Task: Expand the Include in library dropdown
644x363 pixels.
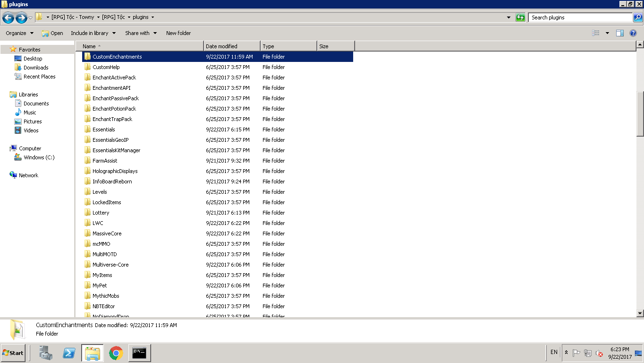Action: [x=93, y=33]
